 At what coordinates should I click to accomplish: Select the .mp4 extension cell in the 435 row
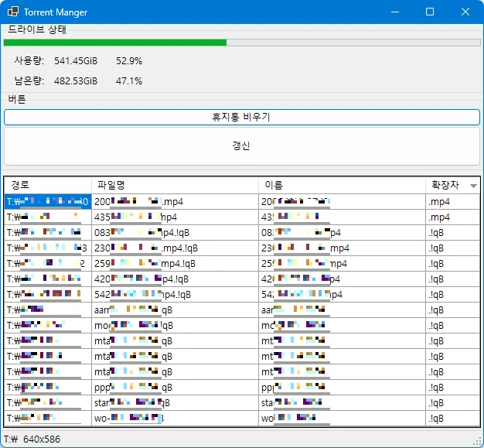(x=452, y=217)
